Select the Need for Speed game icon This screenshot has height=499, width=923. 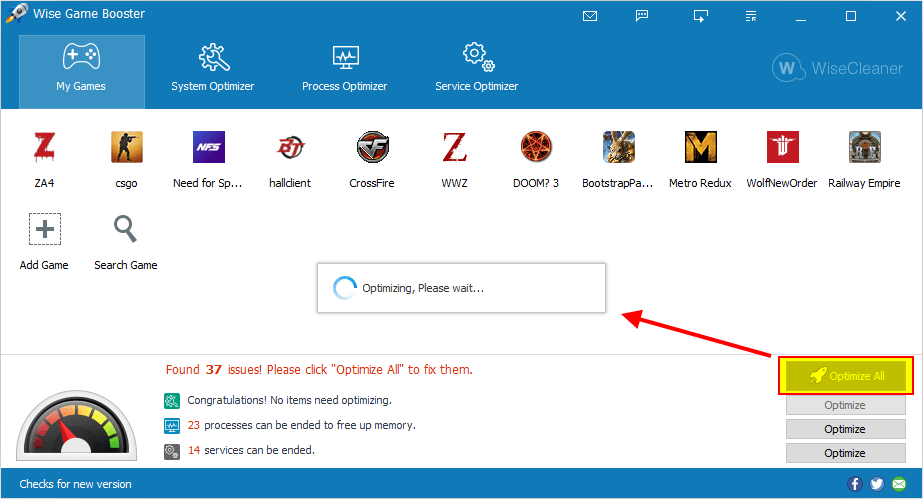click(208, 147)
